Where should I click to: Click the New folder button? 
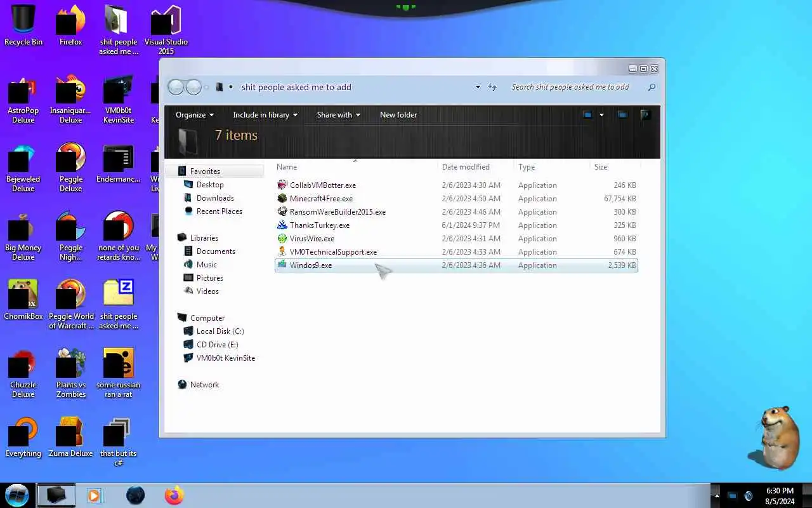(x=398, y=115)
